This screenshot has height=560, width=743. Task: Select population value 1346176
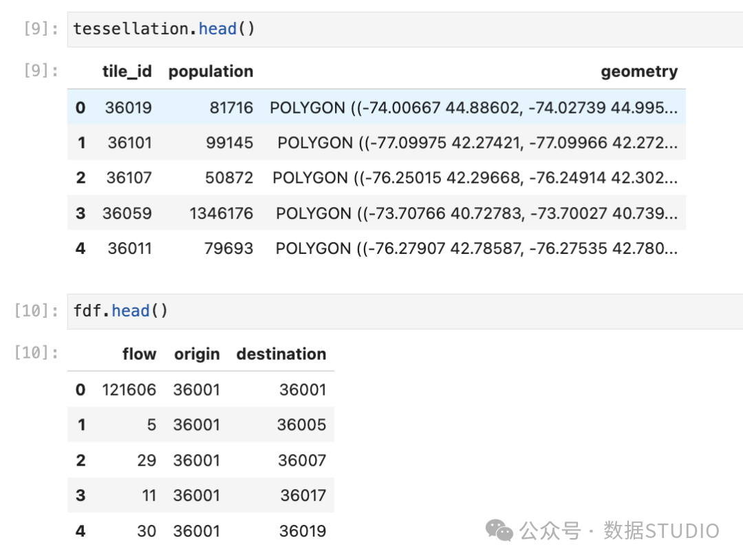pyautogui.click(x=222, y=213)
